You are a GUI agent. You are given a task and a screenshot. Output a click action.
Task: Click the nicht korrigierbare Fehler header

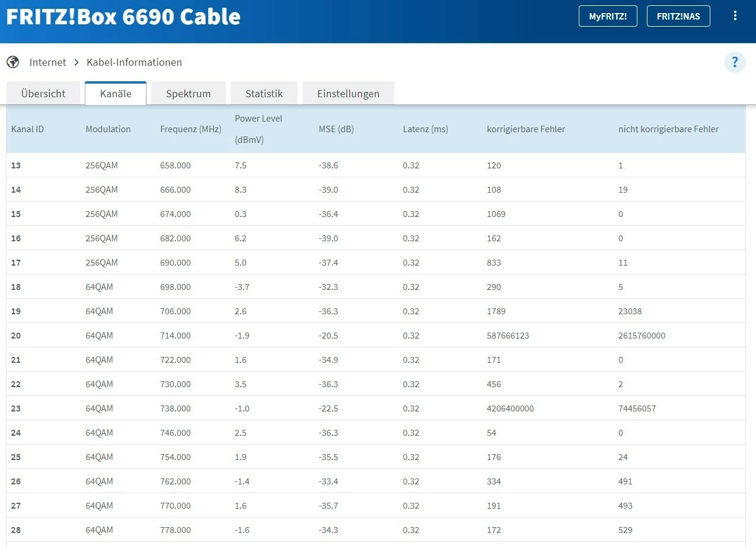668,129
